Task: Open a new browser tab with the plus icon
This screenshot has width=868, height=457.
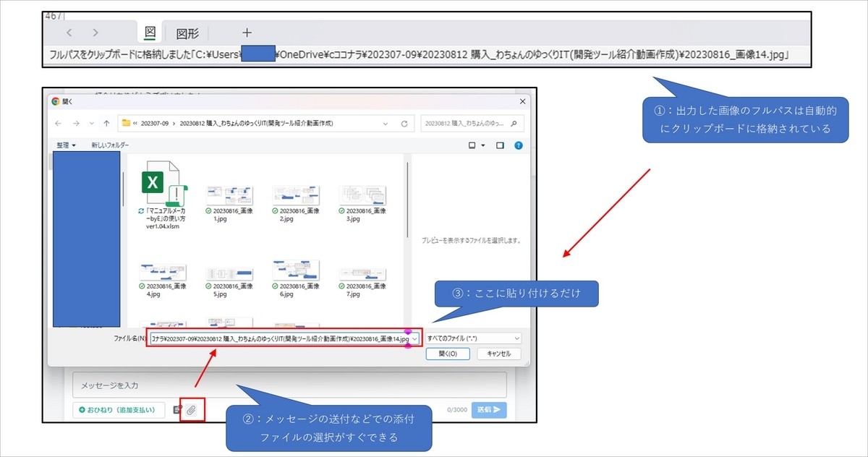Action: pyautogui.click(x=247, y=32)
